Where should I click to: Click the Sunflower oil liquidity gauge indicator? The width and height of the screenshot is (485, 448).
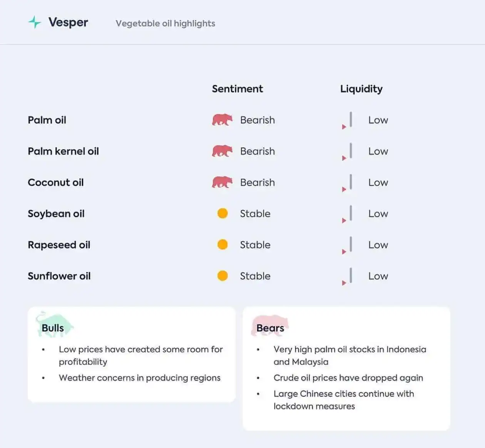pyautogui.click(x=347, y=277)
